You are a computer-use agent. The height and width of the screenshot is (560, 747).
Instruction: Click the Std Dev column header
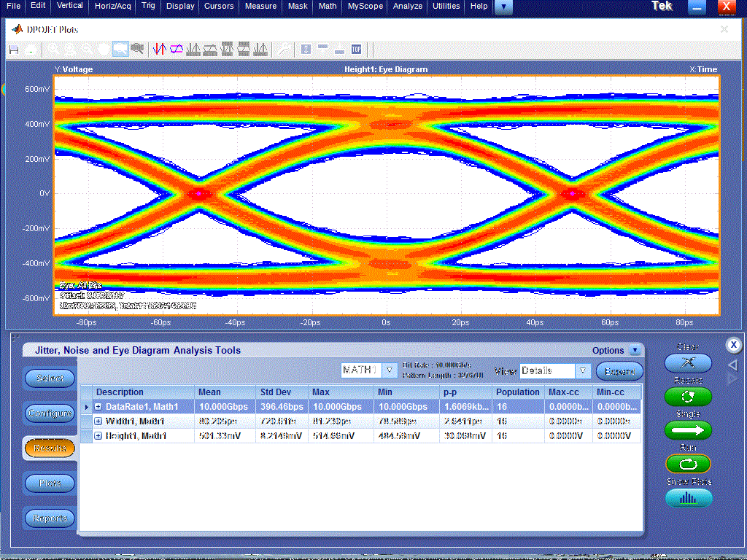pyautogui.click(x=282, y=392)
